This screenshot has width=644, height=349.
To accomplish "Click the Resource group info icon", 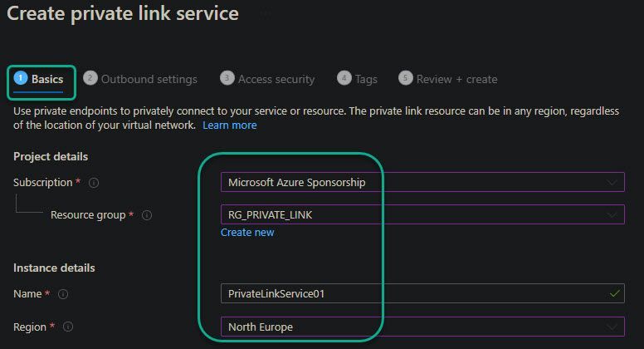I will [147, 215].
